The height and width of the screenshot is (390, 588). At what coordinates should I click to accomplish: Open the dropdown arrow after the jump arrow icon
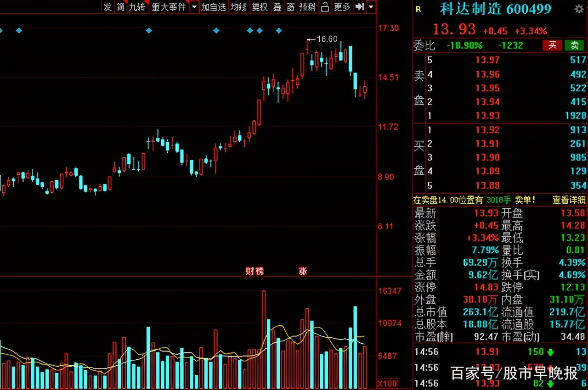371,7
